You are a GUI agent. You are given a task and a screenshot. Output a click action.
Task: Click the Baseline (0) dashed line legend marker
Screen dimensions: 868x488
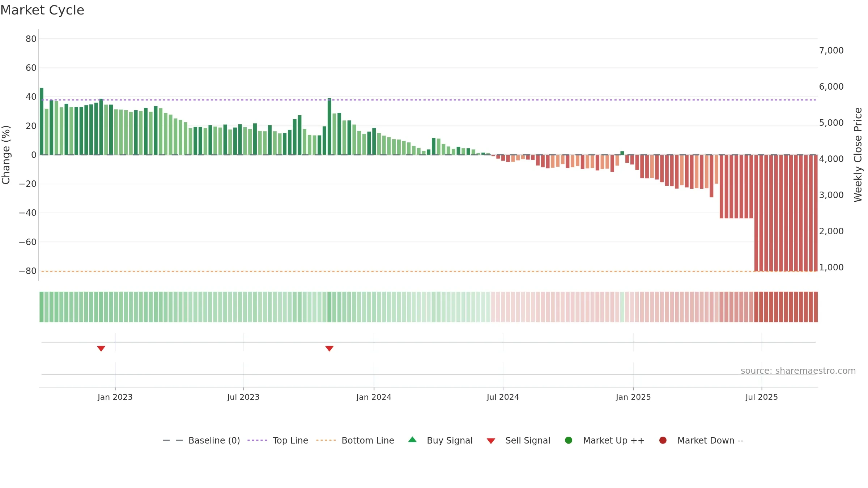coord(173,440)
